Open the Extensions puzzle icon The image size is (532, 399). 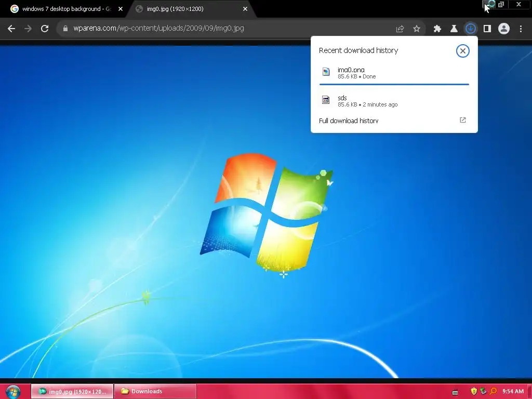click(x=437, y=29)
